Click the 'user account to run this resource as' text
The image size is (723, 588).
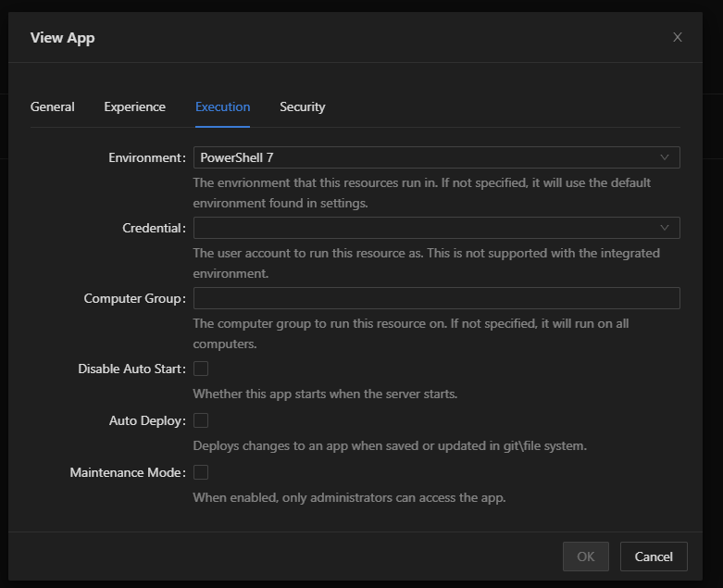(320, 253)
